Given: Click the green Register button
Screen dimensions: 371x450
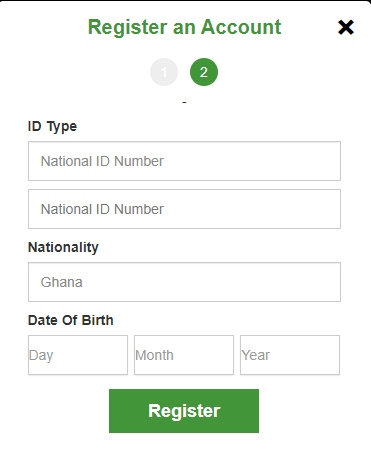Looking at the screenshot, I should (x=184, y=411).
